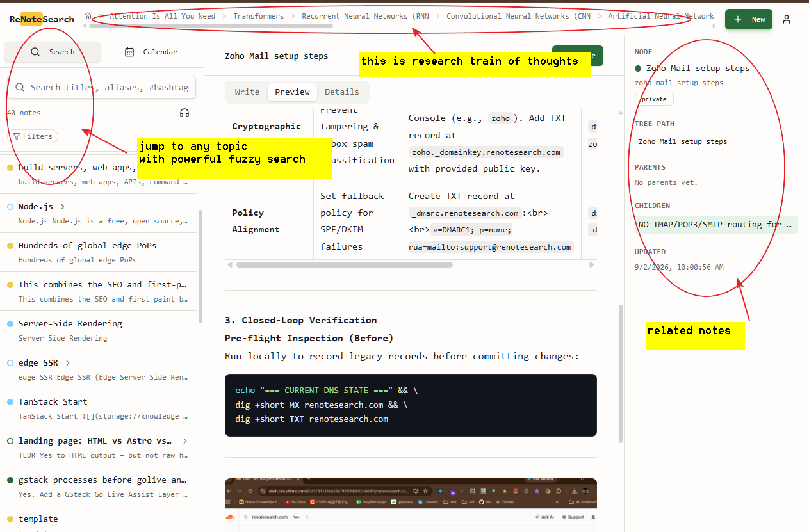Click the 3. Closed-Loop Verification heading
This screenshot has height=532, width=809.
300,320
